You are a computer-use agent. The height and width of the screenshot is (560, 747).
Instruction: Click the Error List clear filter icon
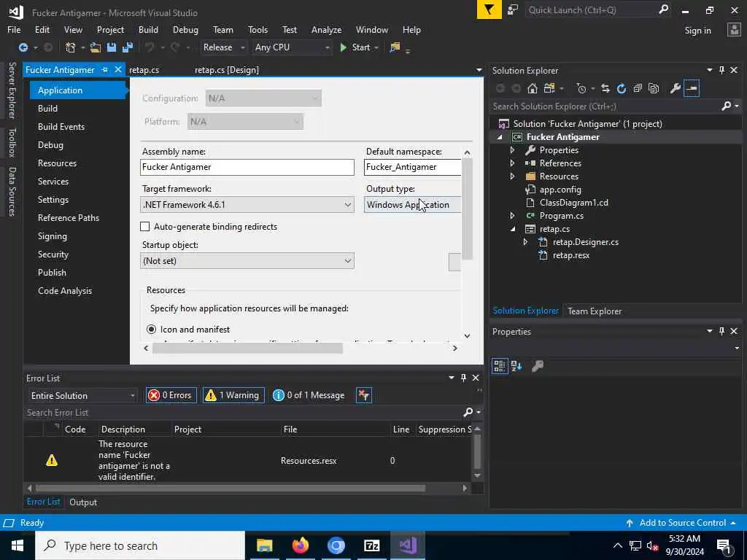(x=363, y=395)
